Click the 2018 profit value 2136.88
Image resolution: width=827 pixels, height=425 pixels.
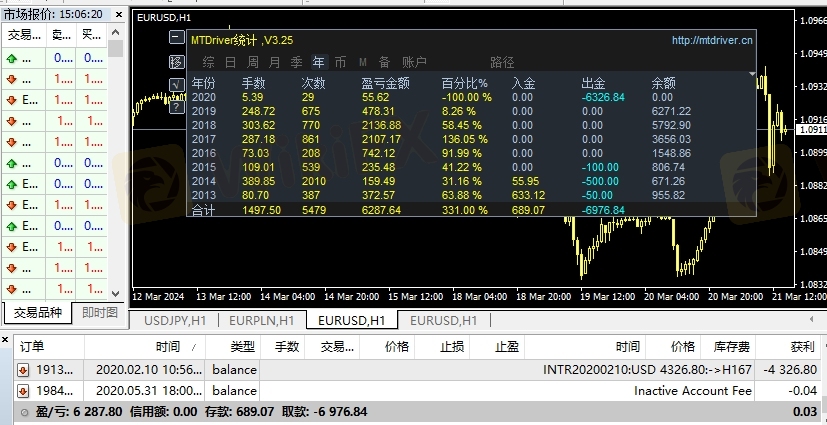pyautogui.click(x=381, y=125)
